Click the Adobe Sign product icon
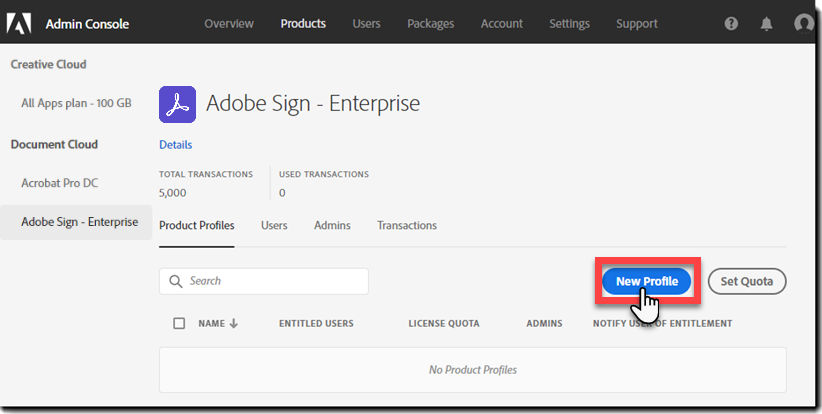Image resolution: width=822 pixels, height=414 pixels. (177, 104)
